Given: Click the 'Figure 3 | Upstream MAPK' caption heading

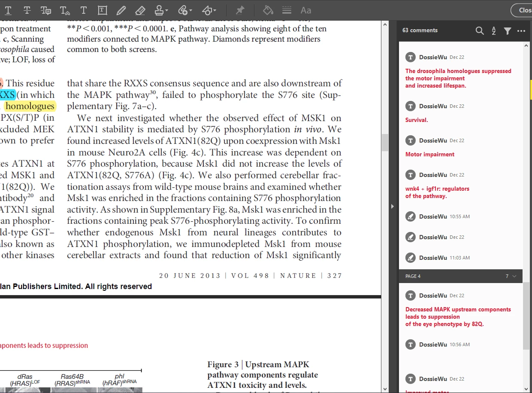Looking at the screenshot, I should coord(258,365).
